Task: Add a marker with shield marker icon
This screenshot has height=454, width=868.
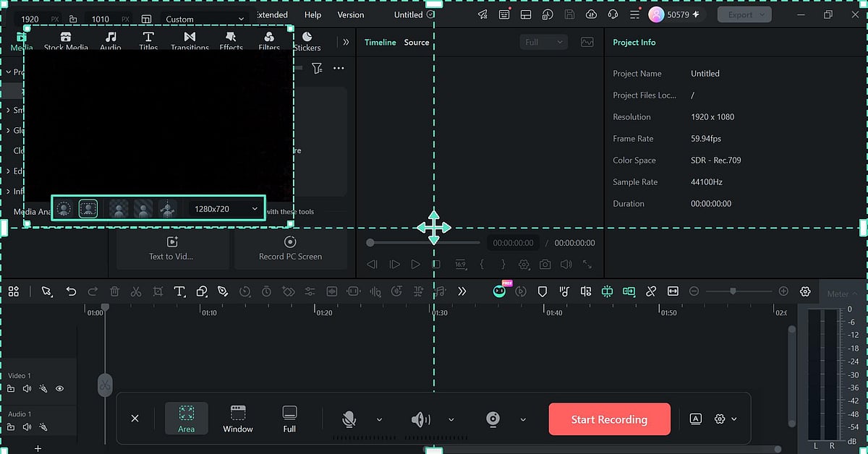Action: (542, 291)
